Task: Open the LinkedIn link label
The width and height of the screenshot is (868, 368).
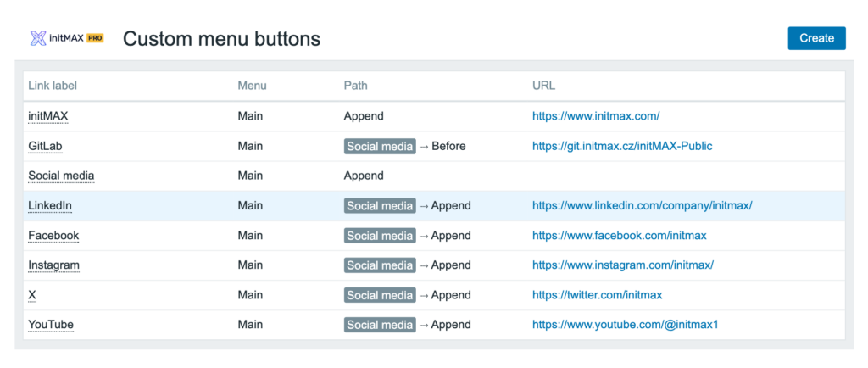Action: point(50,205)
